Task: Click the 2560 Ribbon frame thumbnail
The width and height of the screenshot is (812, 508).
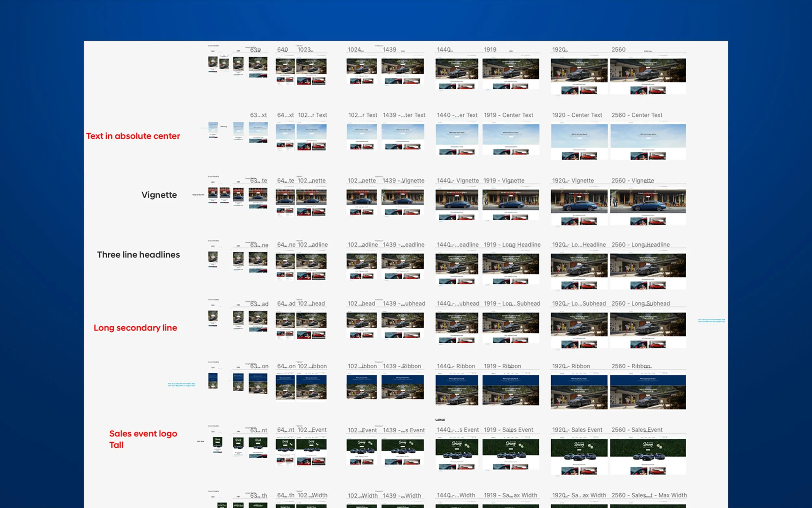Action: pyautogui.click(x=648, y=392)
